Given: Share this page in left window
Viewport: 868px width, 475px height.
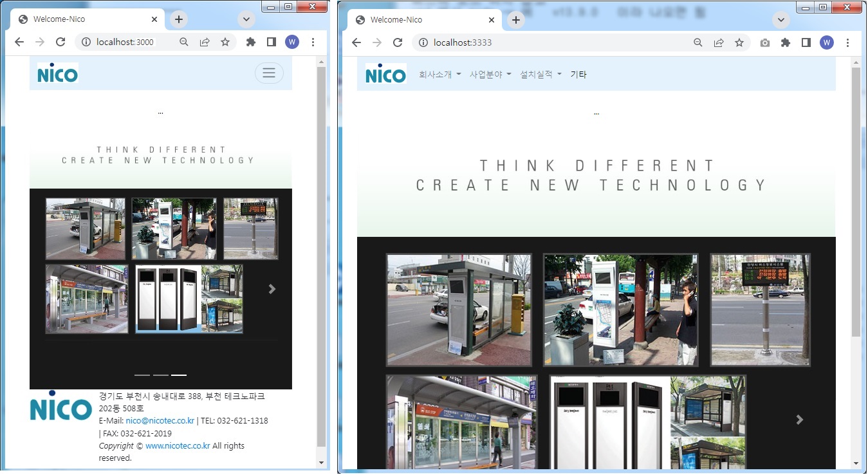Looking at the screenshot, I should click(205, 42).
